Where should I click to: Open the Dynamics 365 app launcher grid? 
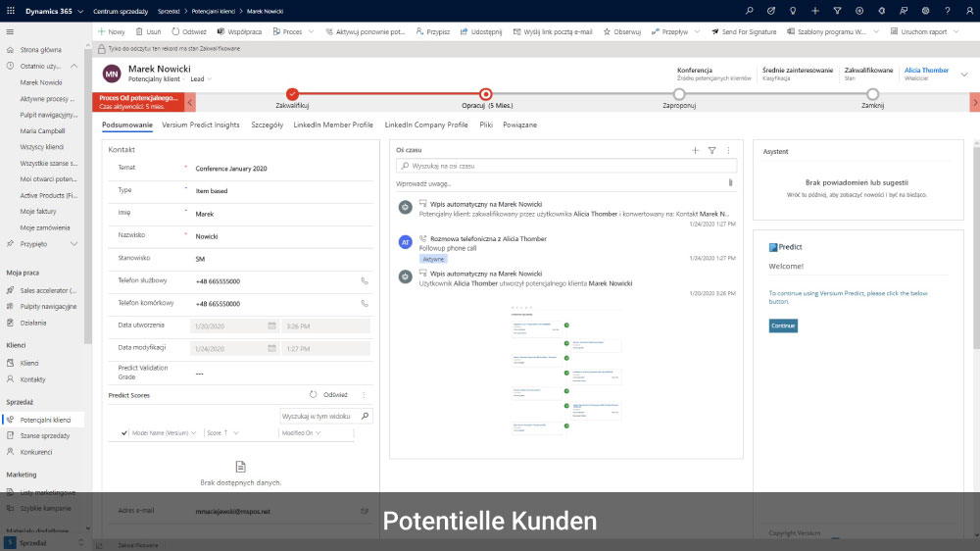click(x=11, y=11)
